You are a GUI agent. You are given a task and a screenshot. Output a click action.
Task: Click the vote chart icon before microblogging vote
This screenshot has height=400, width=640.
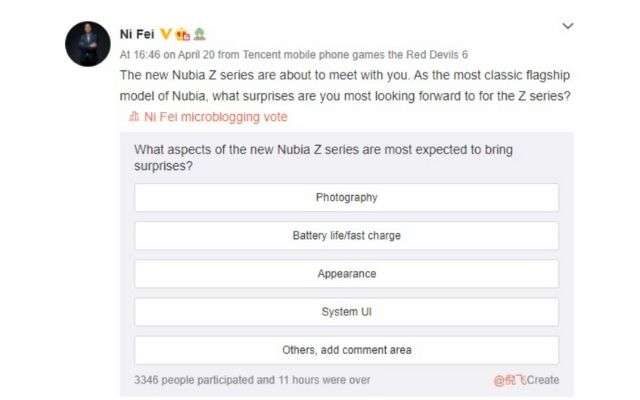133,117
